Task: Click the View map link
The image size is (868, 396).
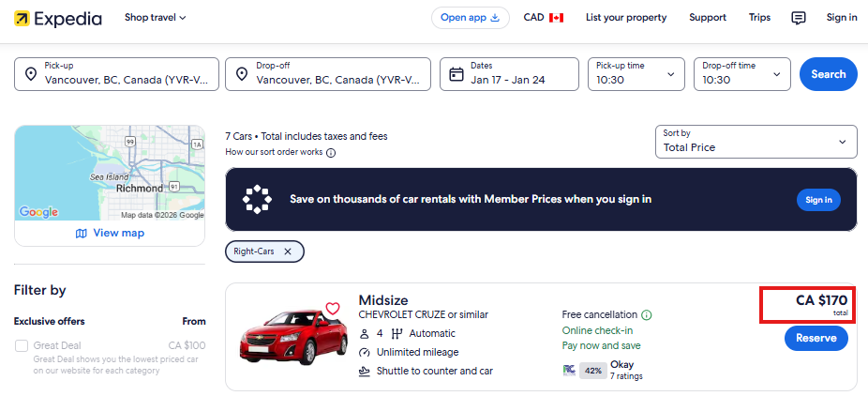Action: pyautogui.click(x=110, y=233)
